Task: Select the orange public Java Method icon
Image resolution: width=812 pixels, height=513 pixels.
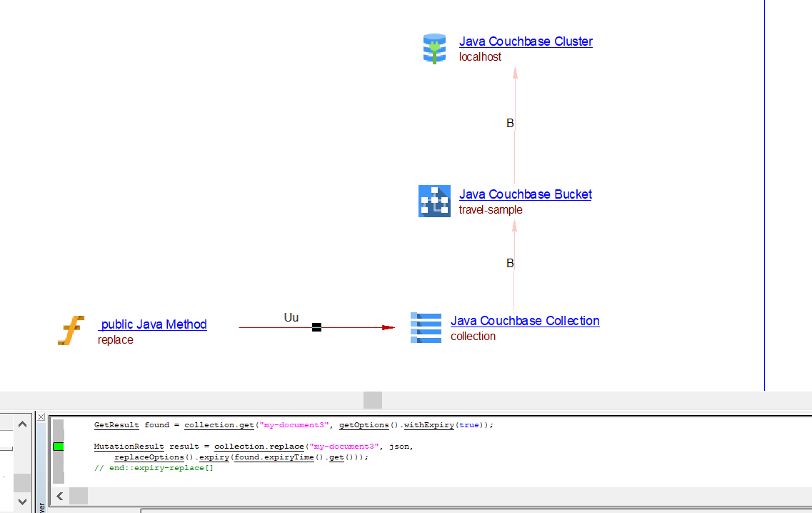Action: click(x=71, y=331)
